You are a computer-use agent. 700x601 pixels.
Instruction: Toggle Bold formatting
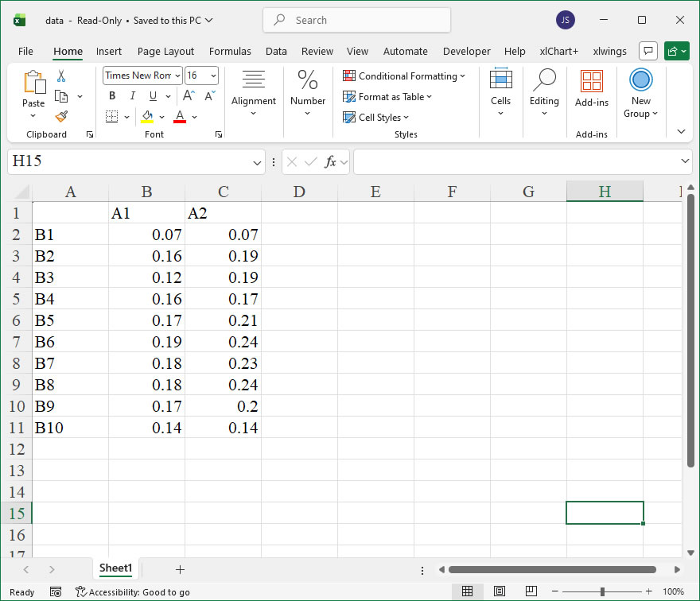pyautogui.click(x=112, y=96)
